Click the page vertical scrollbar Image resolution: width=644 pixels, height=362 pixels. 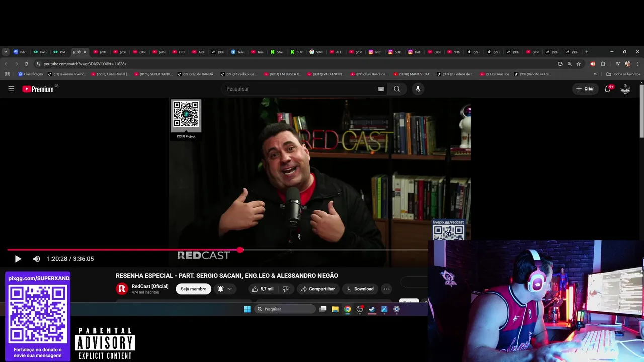click(641, 111)
